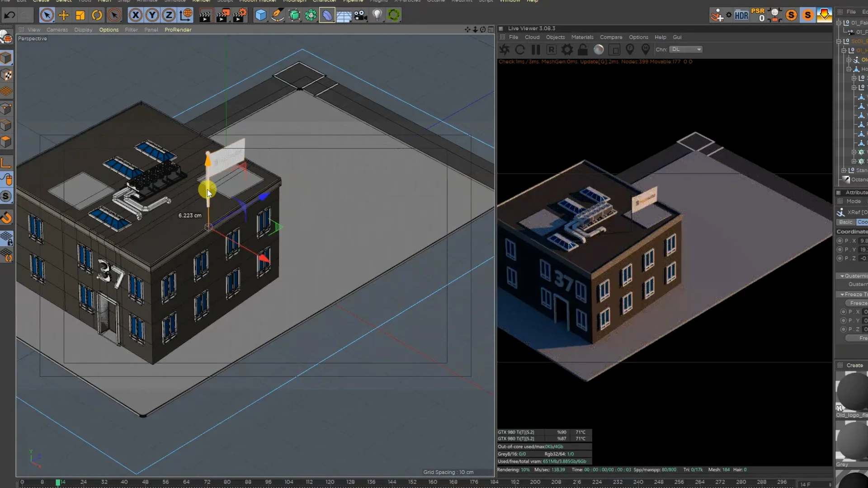
Task: Collapse the top 01_Fal object tree node
Action: (x=839, y=23)
